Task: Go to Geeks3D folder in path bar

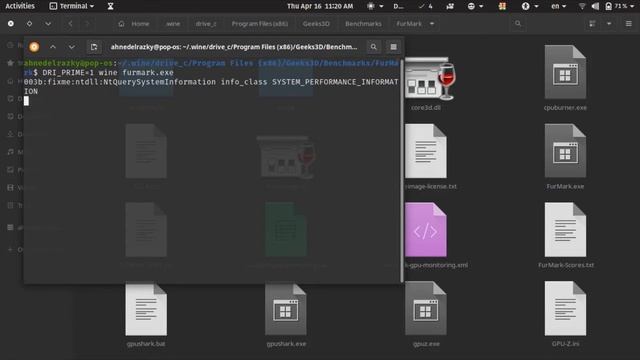Action: click(x=316, y=24)
